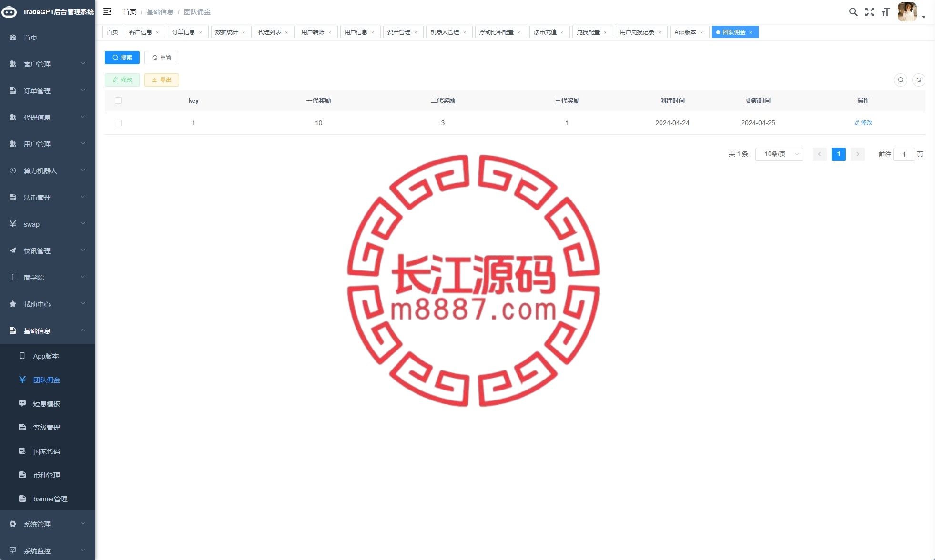This screenshot has height=560, width=935.
Task: Expand the 快讯管理 sidebar menu
Action: tap(48, 251)
